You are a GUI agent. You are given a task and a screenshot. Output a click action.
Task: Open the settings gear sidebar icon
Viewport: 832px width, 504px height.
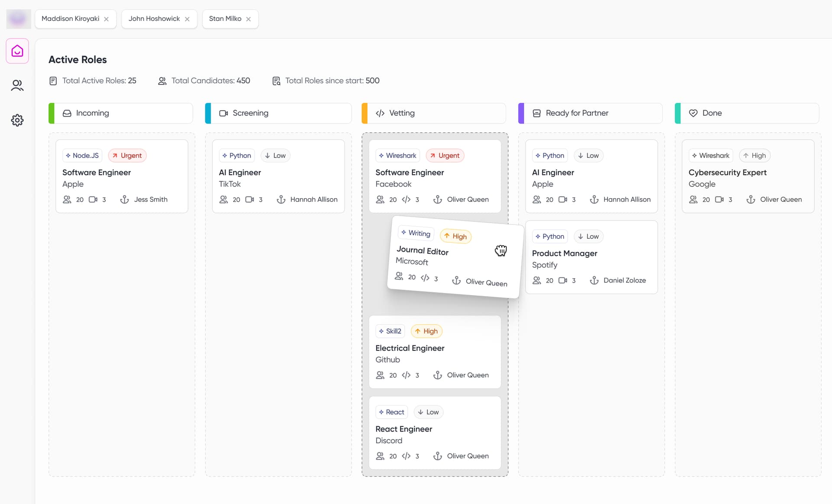tap(17, 120)
